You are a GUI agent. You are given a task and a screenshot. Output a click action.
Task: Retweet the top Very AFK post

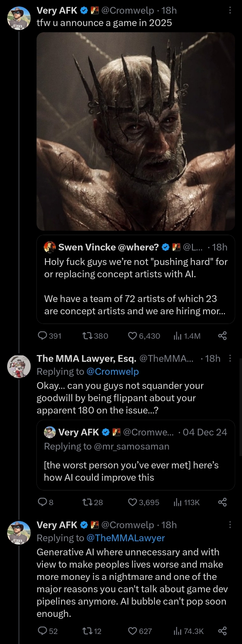tap(87, 336)
